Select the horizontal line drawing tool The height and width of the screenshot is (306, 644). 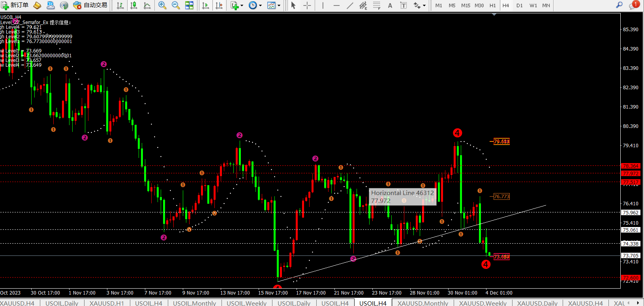point(336,5)
